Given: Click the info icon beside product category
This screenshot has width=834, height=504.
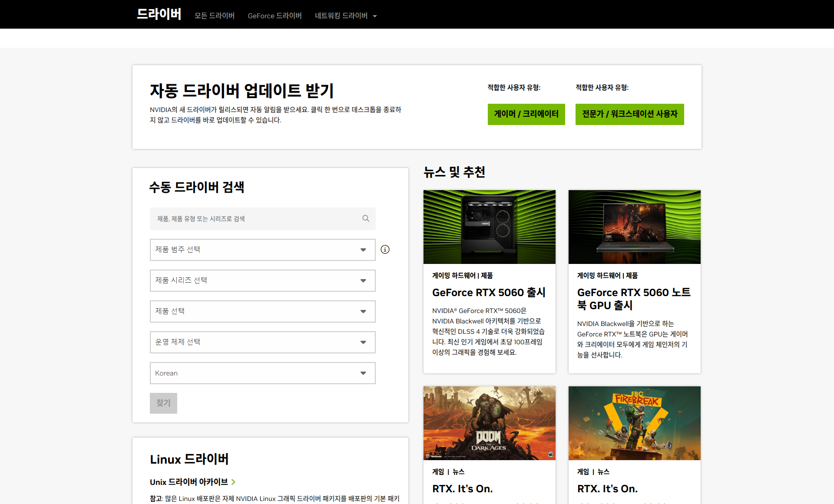Looking at the screenshot, I should click(x=385, y=250).
